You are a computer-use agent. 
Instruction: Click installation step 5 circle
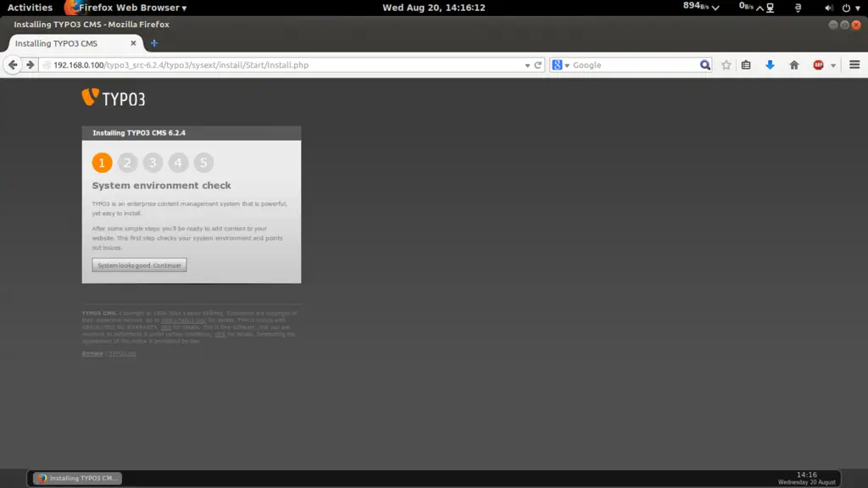tap(203, 163)
